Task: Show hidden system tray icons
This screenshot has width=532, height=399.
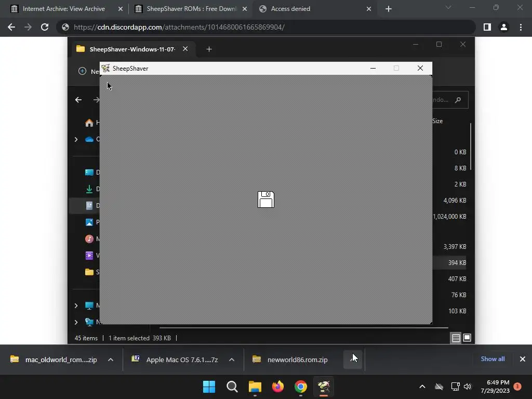Action: pos(422,387)
